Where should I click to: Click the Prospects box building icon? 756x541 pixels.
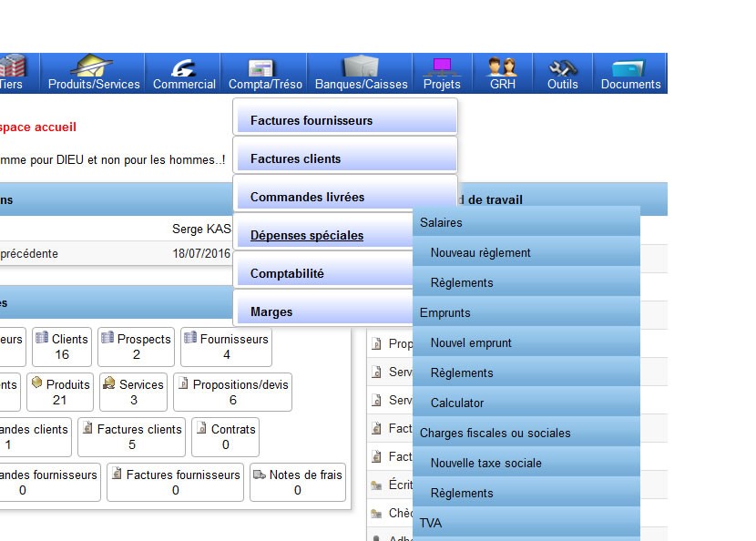click(x=107, y=337)
